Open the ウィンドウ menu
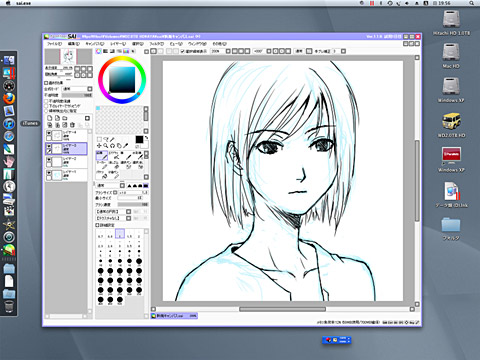 coord(197,44)
